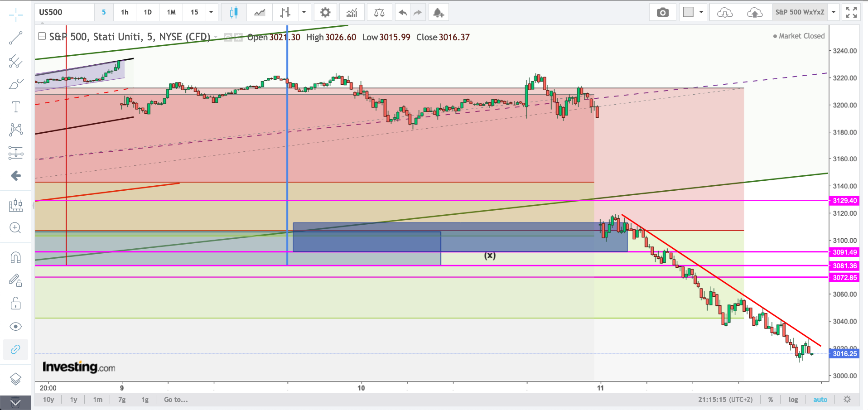Toggle the link drawings sync icon
Viewport: 868px width, 410px height.
(x=16, y=350)
